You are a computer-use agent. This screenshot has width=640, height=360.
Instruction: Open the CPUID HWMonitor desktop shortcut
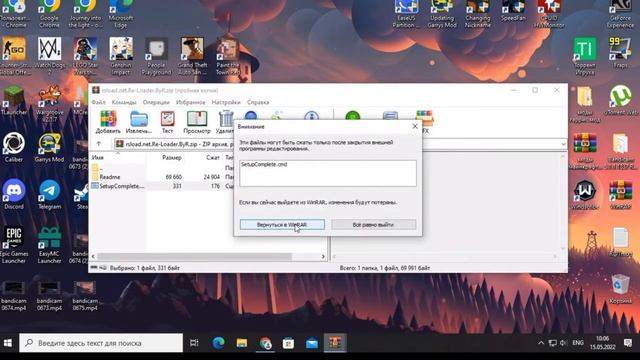549,13
